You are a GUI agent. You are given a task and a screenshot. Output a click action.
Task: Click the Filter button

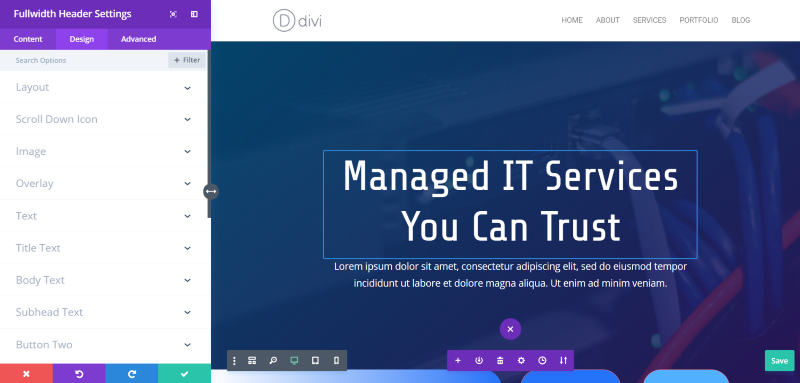pos(187,60)
